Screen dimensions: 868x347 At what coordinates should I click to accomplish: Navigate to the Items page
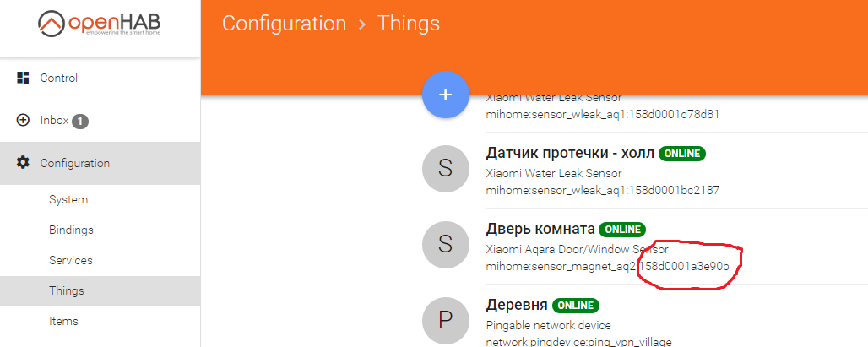[x=63, y=321]
